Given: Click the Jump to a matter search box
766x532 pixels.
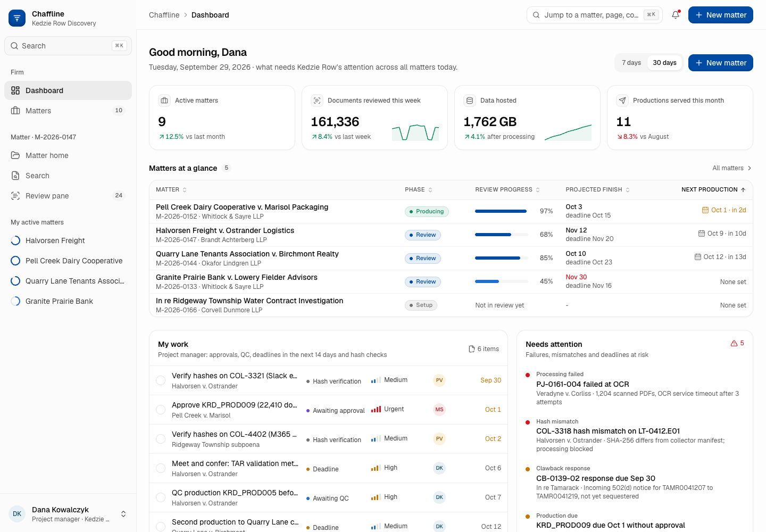Looking at the screenshot, I should coord(595,15).
